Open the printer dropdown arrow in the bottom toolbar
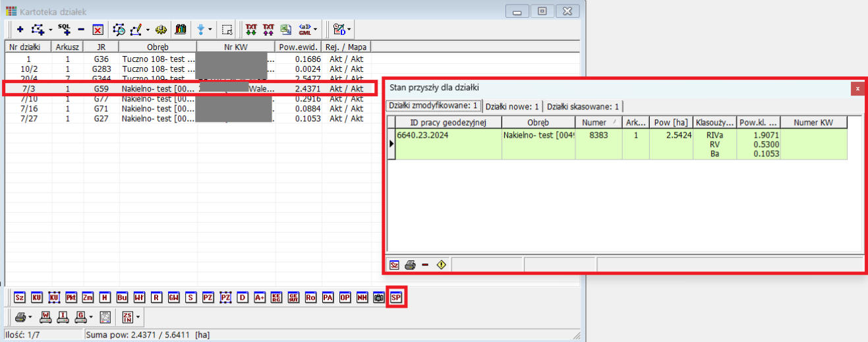 coord(30,317)
